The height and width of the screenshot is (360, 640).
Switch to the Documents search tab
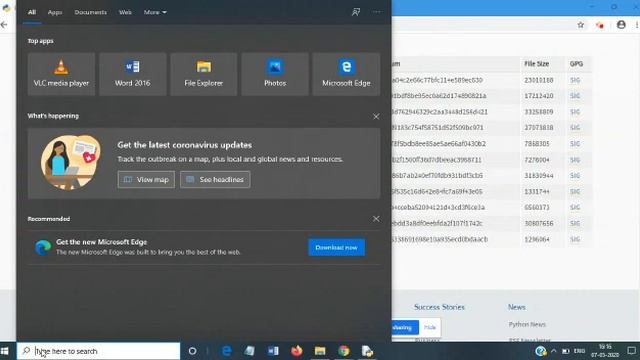point(91,12)
